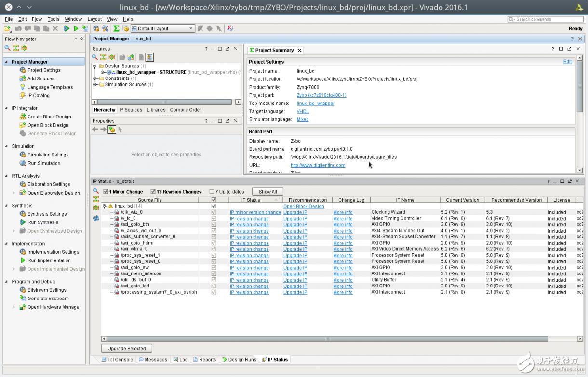588x377 pixels.
Task: Open the www.digilentinc.com URL link
Action: (x=318, y=165)
